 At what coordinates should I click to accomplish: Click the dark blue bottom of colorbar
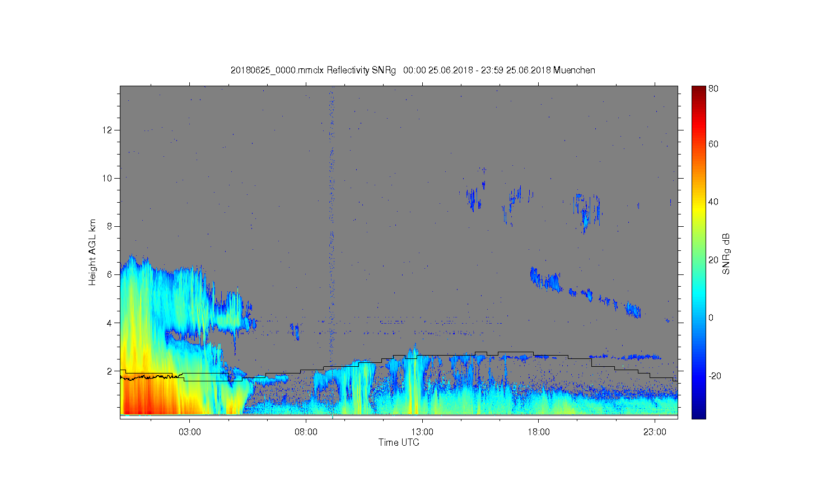point(698,413)
